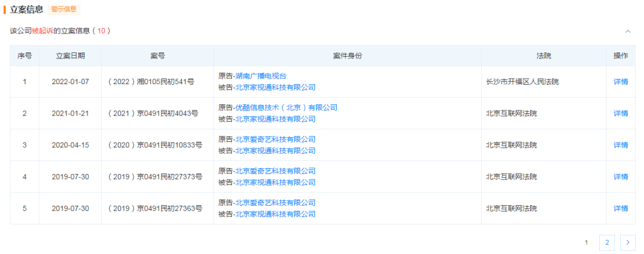Select the date 2022-01-07
644x254 pixels.
coord(70,82)
